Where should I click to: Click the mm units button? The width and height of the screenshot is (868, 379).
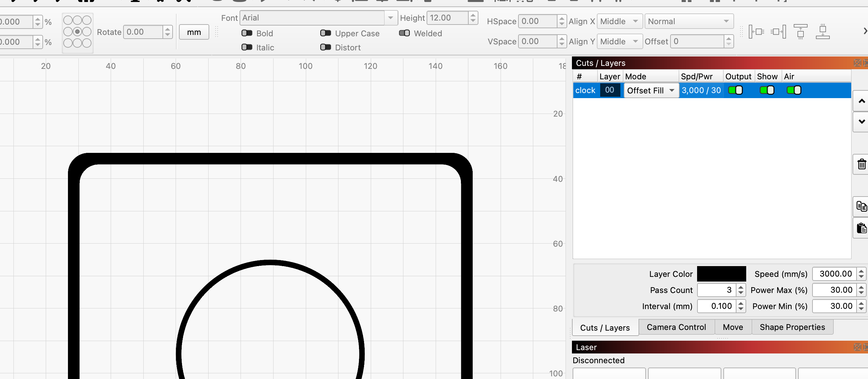pos(194,32)
